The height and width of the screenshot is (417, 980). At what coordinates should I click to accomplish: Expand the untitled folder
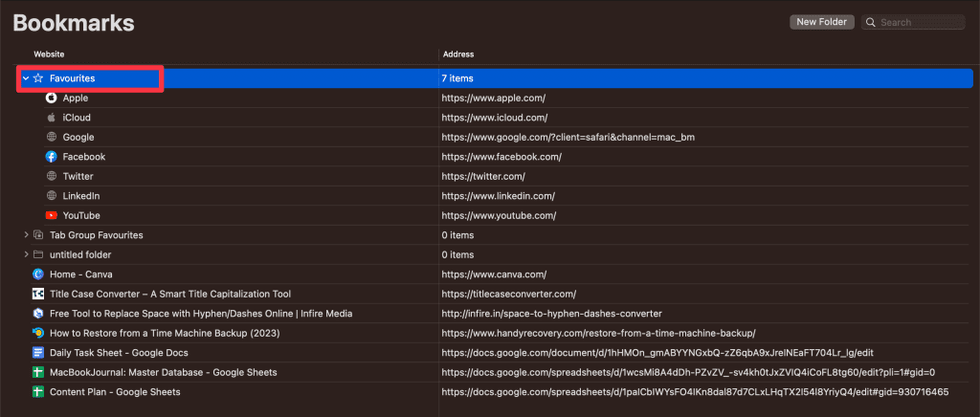click(x=26, y=254)
